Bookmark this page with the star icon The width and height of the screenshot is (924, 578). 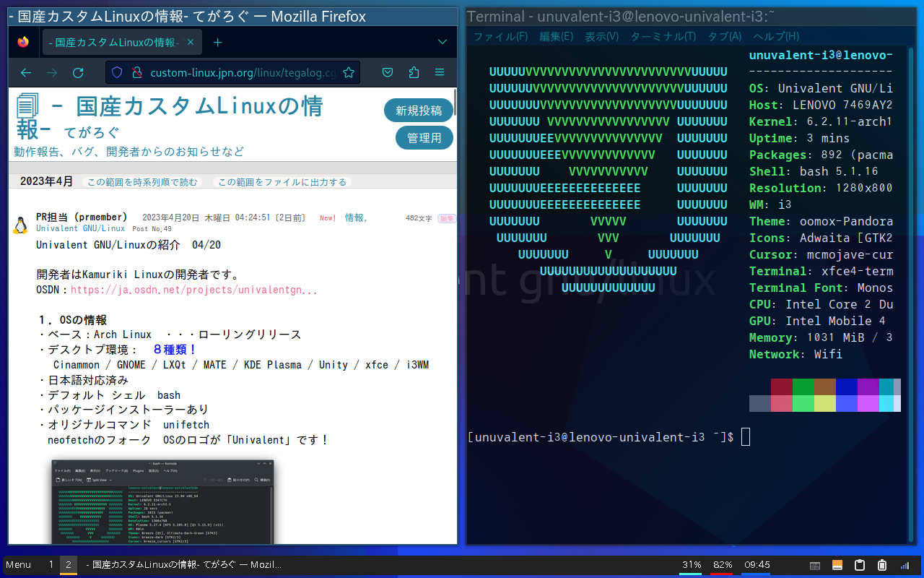coord(349,72)
